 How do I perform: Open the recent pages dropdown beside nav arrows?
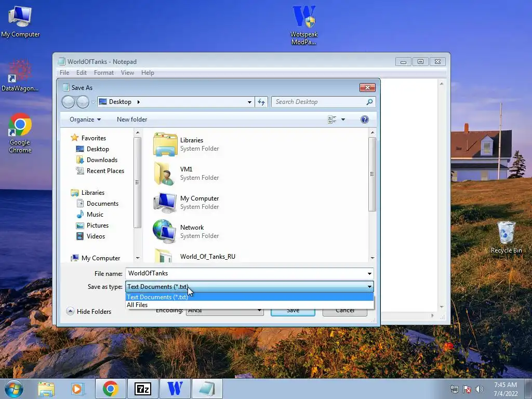[93, 102]
